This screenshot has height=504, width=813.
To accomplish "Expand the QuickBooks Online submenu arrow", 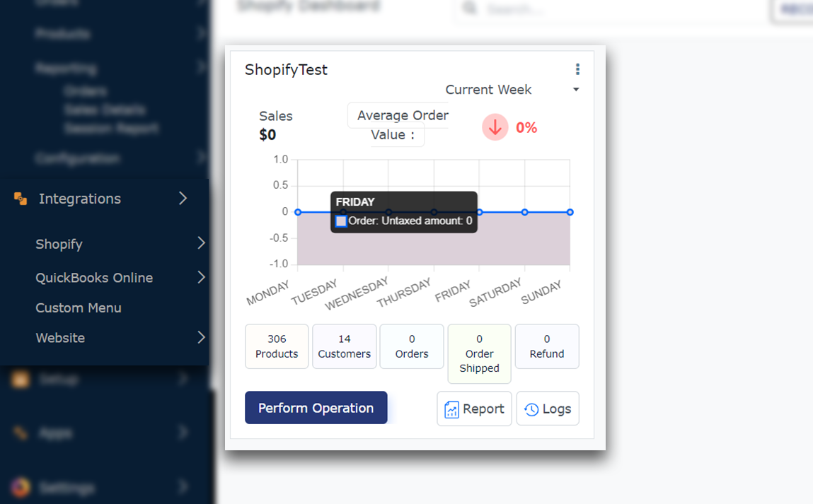I will [x=201, y=277].
